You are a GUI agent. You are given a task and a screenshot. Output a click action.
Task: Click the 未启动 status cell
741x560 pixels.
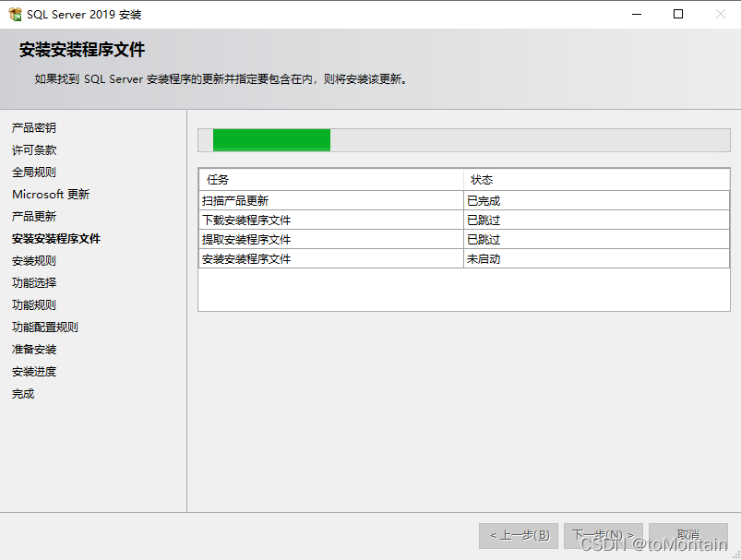coord(597,258)
